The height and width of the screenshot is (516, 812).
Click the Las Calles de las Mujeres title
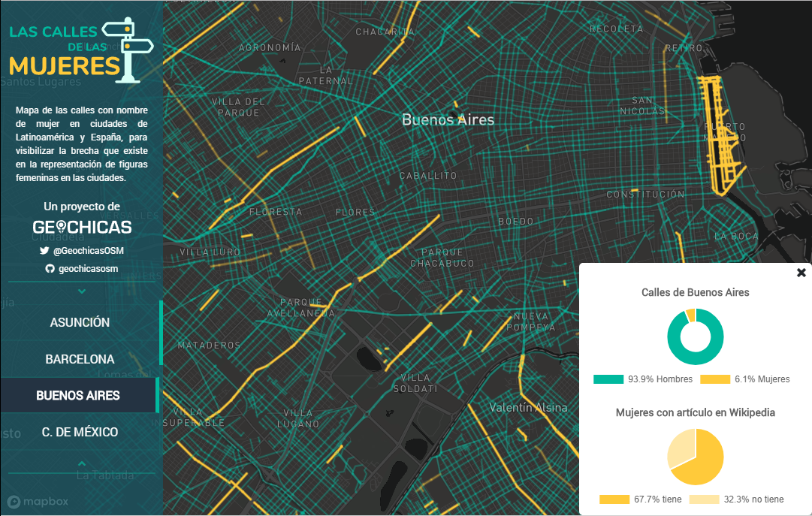click(64, 53)
